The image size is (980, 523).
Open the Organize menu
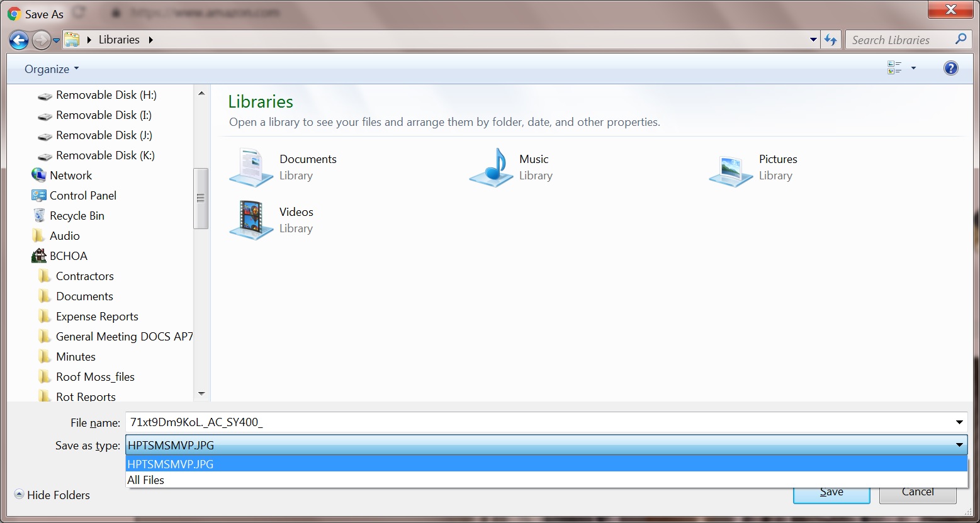tap(50, 69)
